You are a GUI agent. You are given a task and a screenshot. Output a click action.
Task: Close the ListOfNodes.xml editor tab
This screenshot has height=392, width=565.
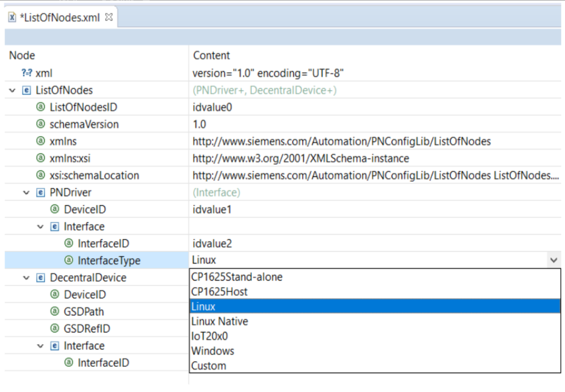(109, 17)
